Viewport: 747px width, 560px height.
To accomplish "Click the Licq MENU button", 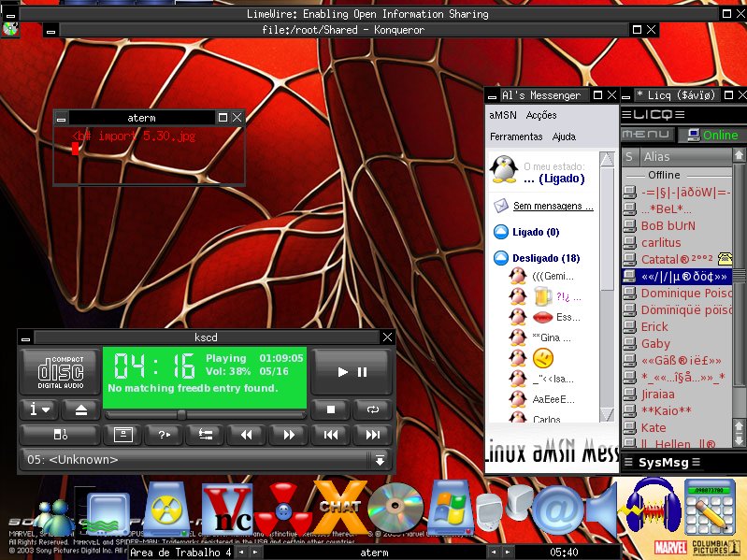I will [x=648, y=135].
